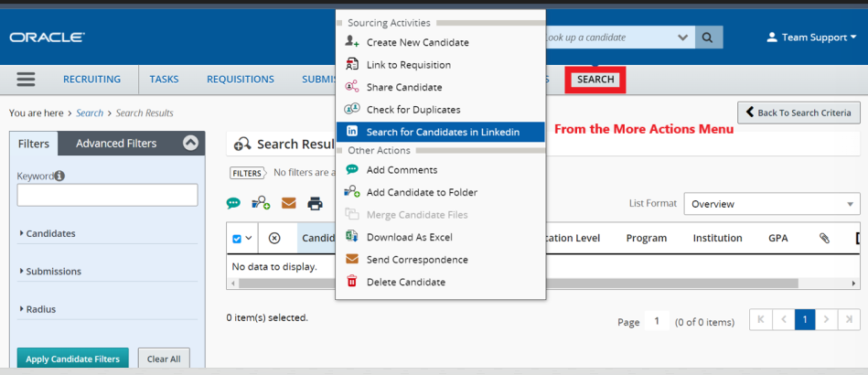Choose Delete Candidate from menu
The width and height of the screenshot is (868, 375).
441,282
